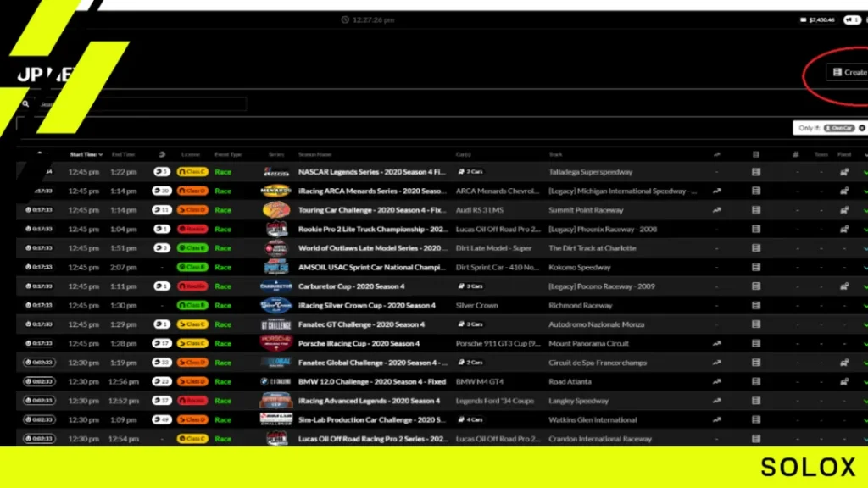
Task: Click fixed setup icon in Road Atlanta row
Action: (x=844, y=382)
